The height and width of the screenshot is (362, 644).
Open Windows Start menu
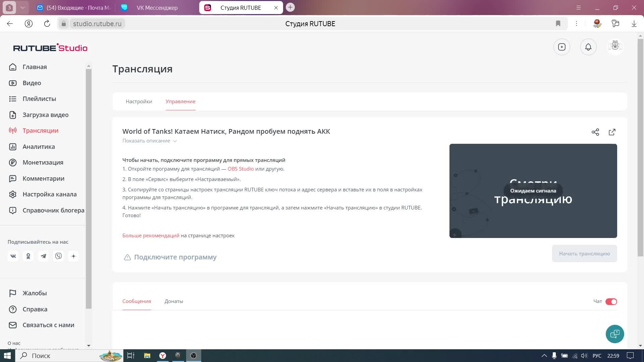pyautogui.click(x=7, y=356)
